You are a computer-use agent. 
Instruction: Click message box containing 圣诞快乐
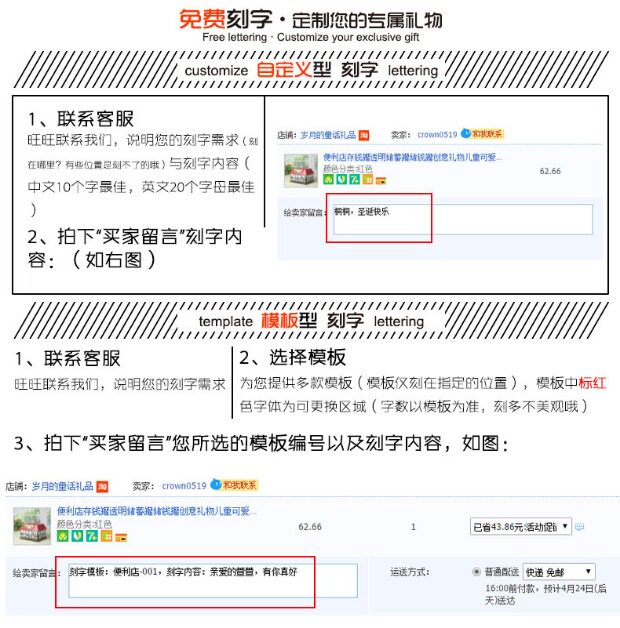(463, 219)
